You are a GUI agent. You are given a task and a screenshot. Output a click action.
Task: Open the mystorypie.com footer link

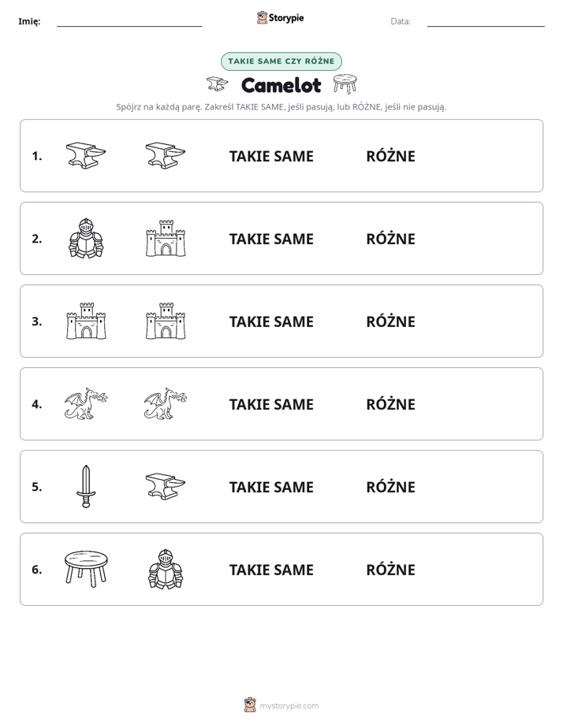[281, 705]
